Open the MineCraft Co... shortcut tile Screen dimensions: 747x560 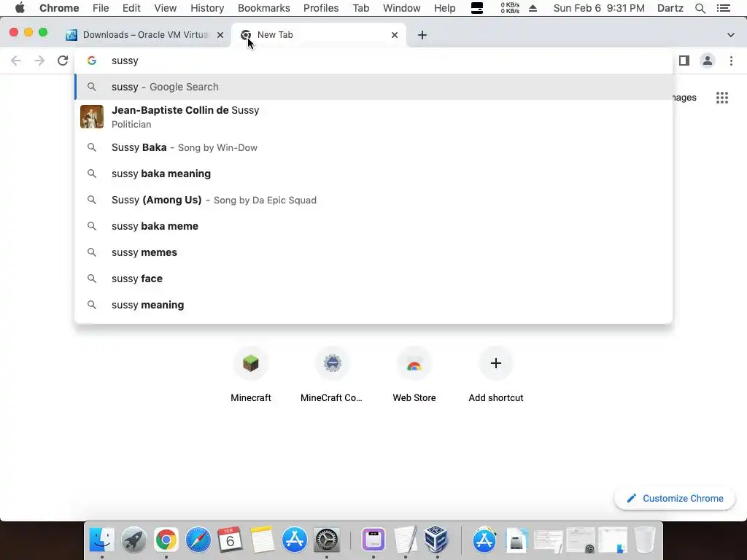tap(332, 375)
